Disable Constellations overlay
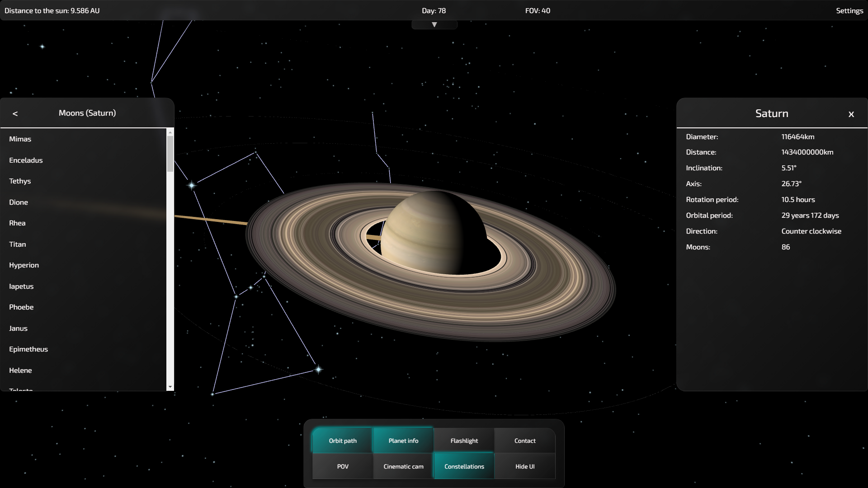Viewport: 868px width, 488px height. tap(464, 466)
